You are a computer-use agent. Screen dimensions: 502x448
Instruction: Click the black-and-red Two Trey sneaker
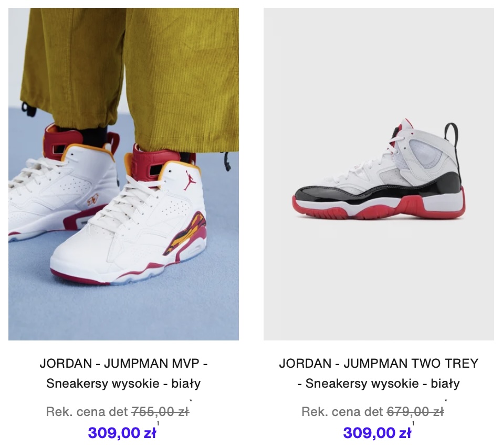point(379,169)
